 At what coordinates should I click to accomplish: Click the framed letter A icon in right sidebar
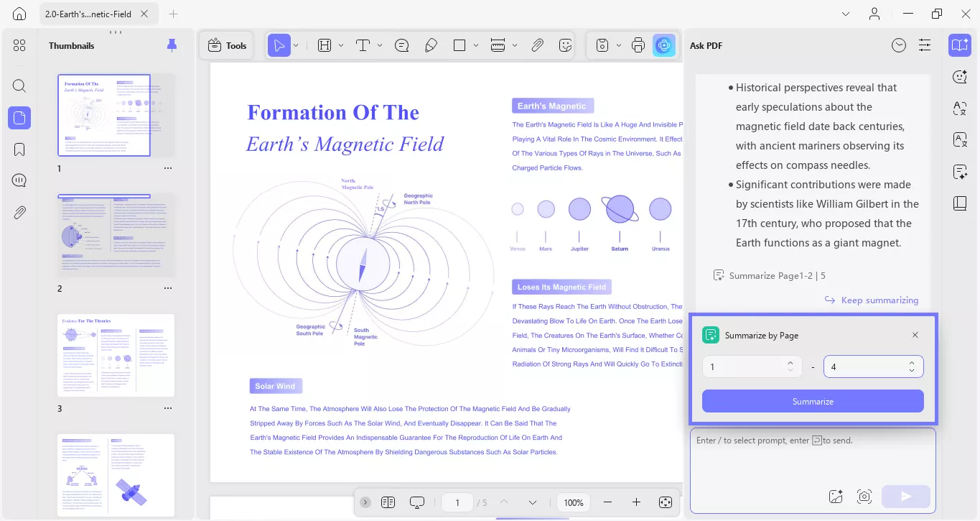pyautogui.click(x=960, y=139)
